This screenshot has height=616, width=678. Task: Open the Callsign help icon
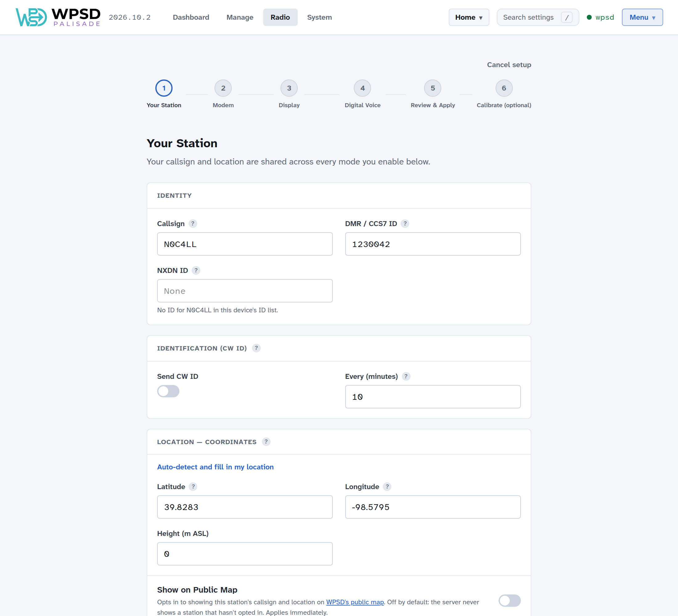tap(193, 224)
